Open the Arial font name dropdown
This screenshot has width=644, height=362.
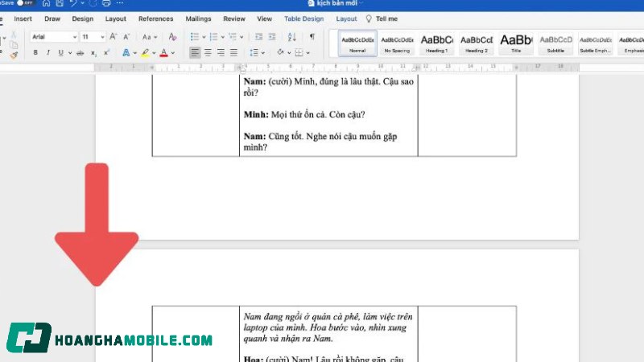pos(74,37)
